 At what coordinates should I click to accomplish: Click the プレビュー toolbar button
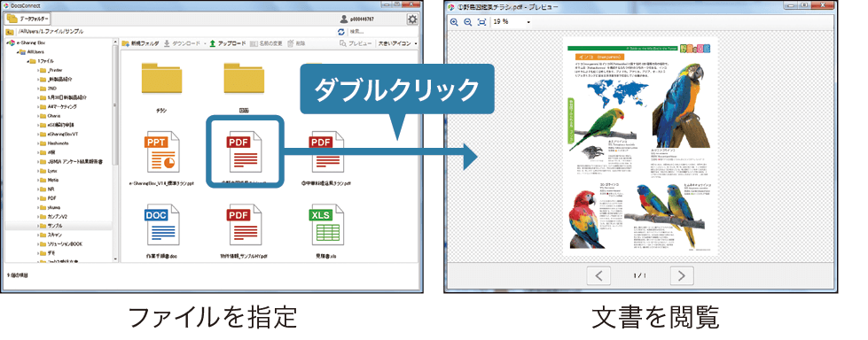click(x=356, y=43)
